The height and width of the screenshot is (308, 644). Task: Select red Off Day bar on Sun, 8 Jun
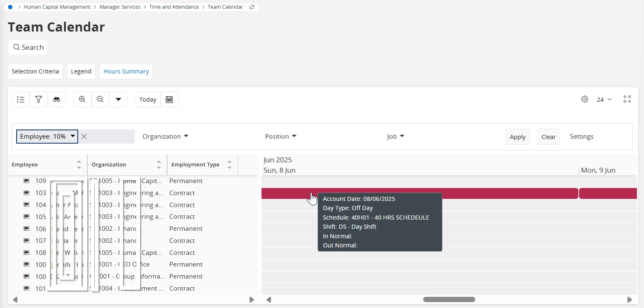pyautogui.click(x=420, y=193)
